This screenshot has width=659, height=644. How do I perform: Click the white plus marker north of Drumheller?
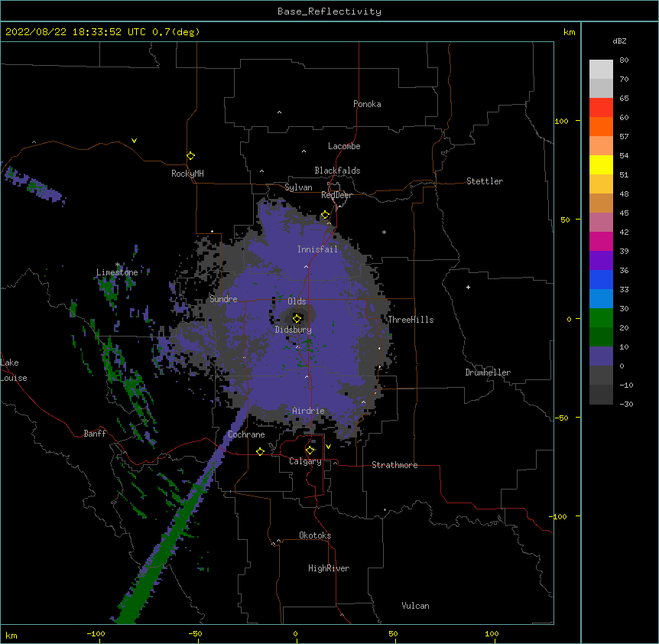pos(468,287)
